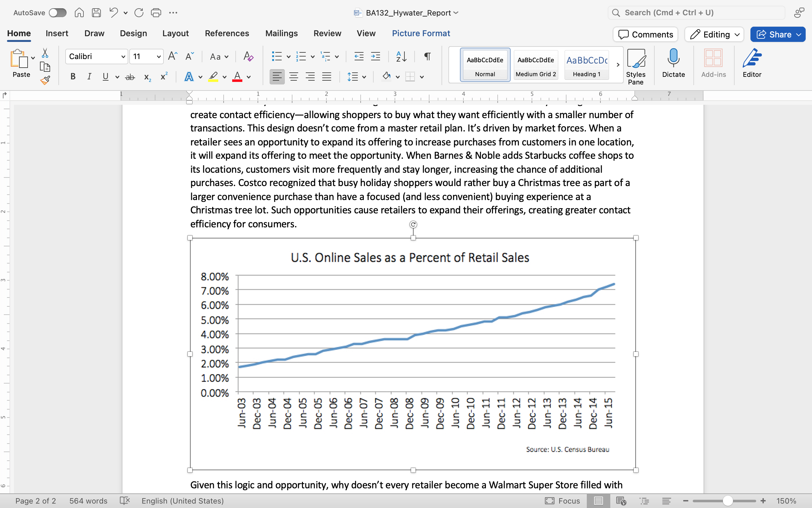812x508 pixels.
Task: Sort text with the A-Z icon
Action: [401, 56]
